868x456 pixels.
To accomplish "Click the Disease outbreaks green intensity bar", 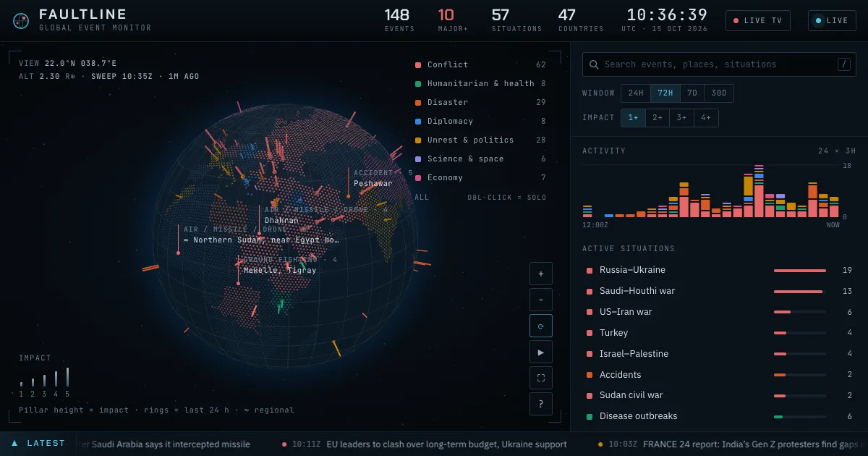I will coord(778,417).
